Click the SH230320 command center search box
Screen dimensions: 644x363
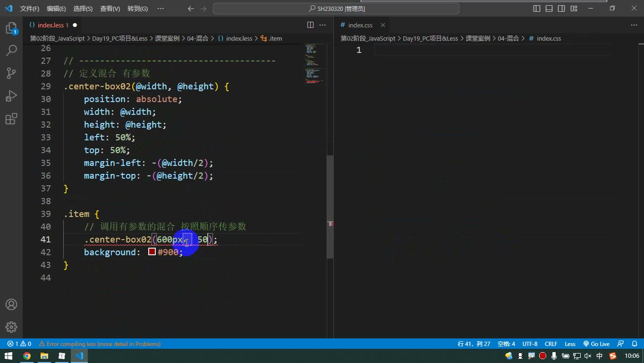336,9
